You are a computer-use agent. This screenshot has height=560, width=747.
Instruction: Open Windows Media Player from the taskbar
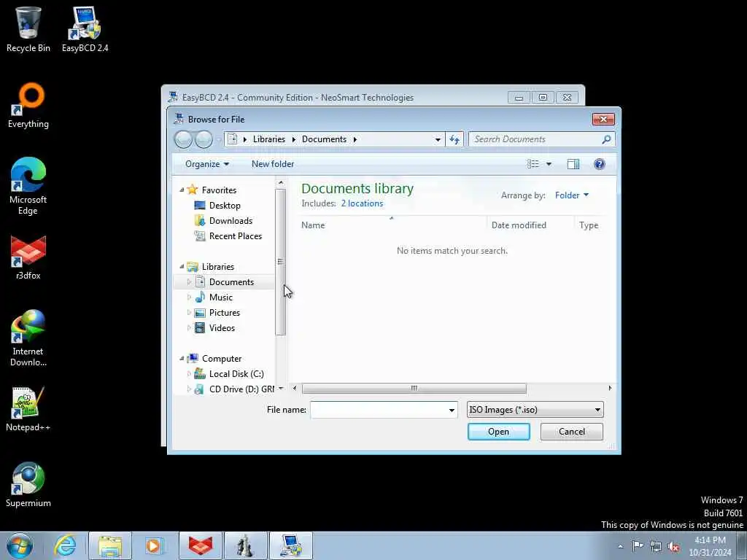(154, 545)
